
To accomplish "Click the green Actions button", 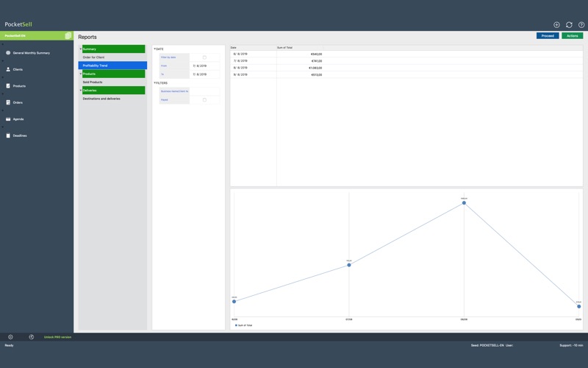I will (x=573, y=35).
